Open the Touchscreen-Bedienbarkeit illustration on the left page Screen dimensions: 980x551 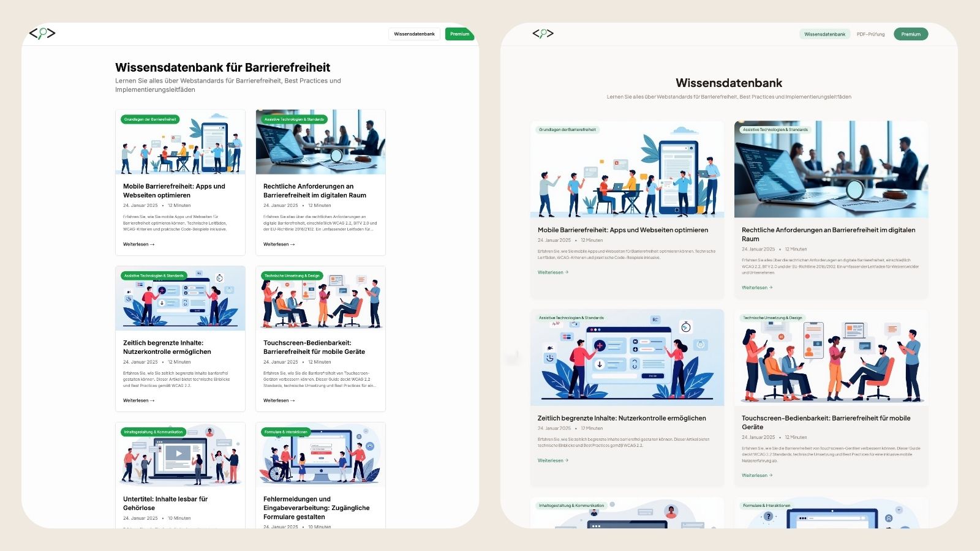click(320, 298)
